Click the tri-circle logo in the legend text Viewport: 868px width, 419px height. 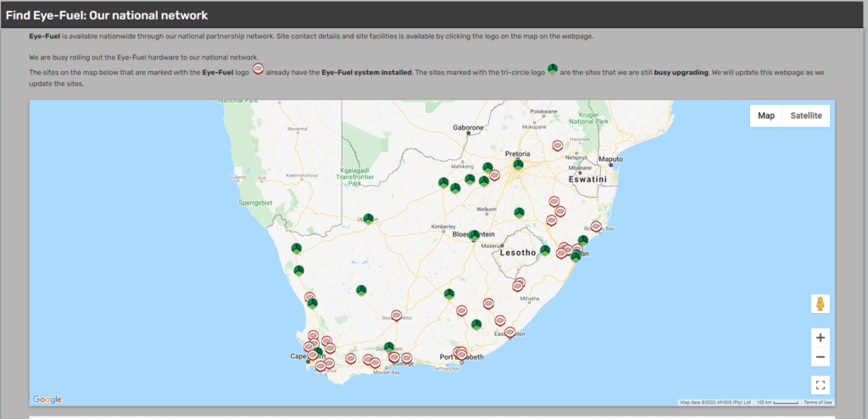click(x=553, y=70)
